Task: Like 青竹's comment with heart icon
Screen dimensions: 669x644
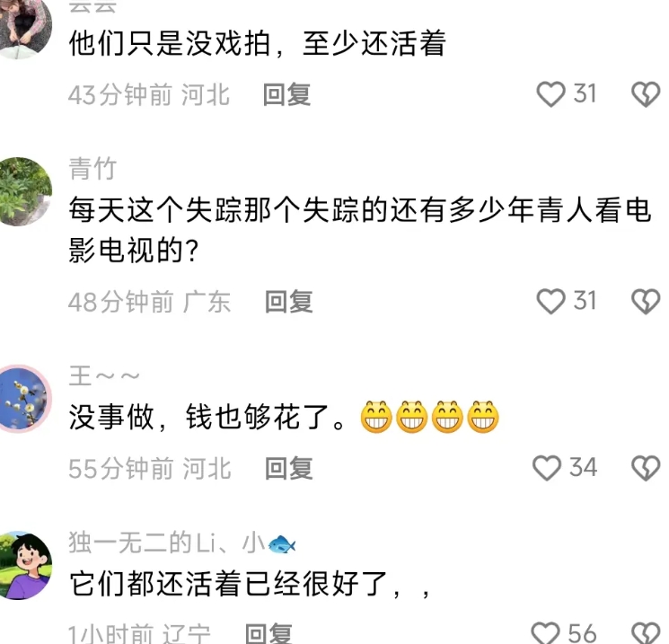Action: coord(550,301)
